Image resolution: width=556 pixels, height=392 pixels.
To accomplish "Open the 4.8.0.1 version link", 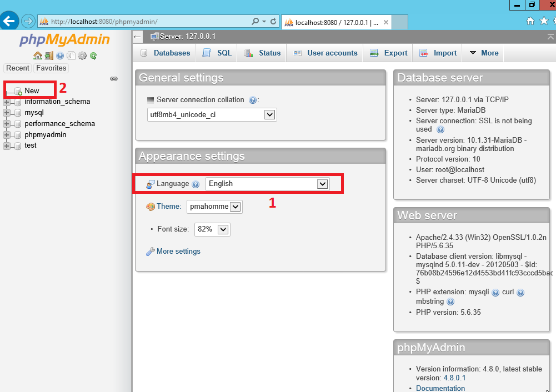I will point(454,378).
